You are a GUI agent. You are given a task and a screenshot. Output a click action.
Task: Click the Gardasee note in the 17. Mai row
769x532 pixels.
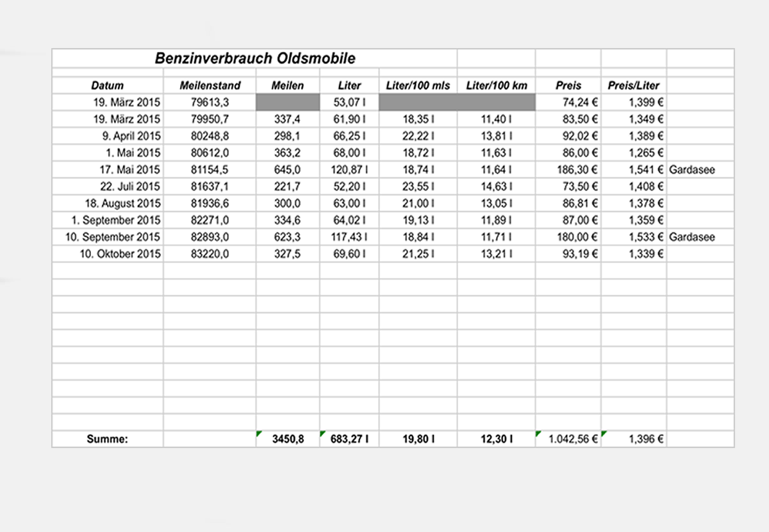click(x=692, y=170)
